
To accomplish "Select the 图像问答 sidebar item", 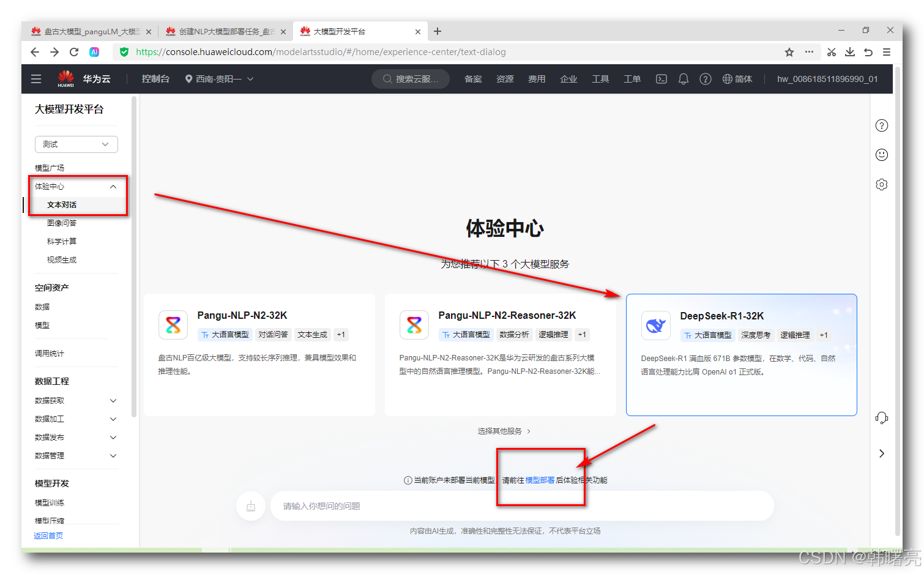I will click(x=62, y=223).
